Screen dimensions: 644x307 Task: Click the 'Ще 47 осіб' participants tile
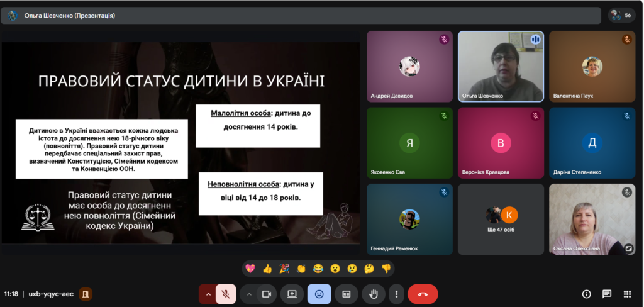click(x=501, y=219)
